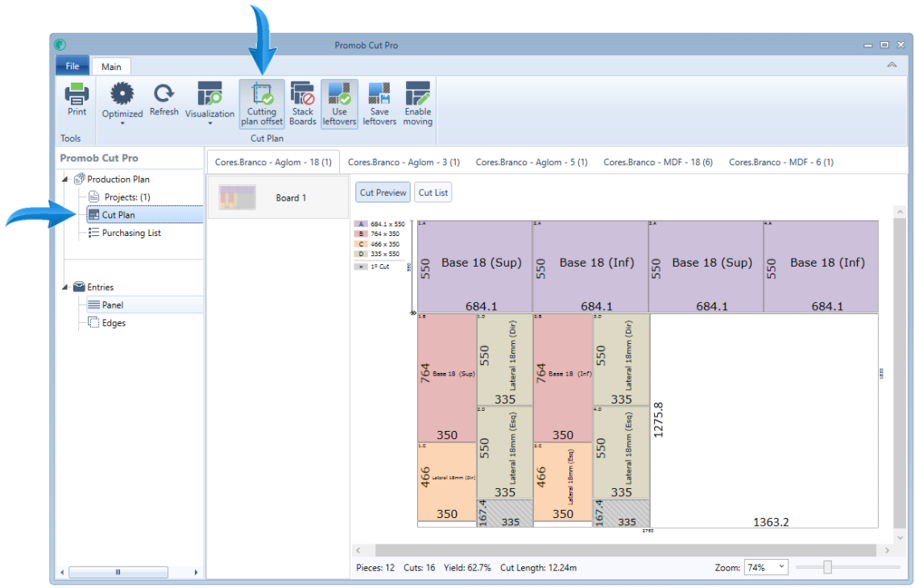This screenshot has height=588, width=915.
Task: Click Save leftovers icon
Action: point(379,93)
